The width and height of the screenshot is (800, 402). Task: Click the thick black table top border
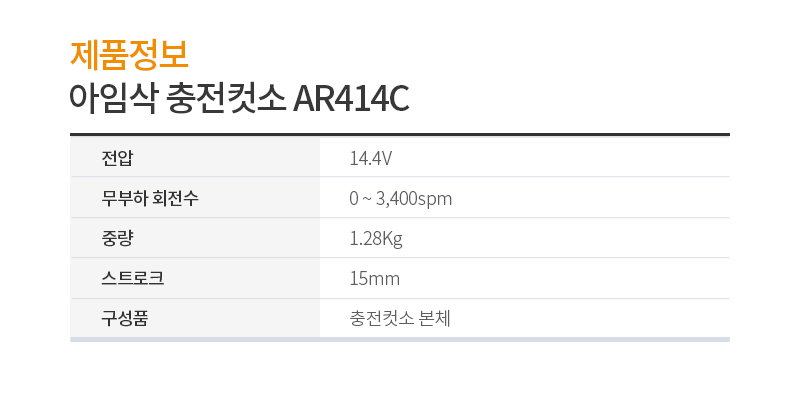coord(400,135)
